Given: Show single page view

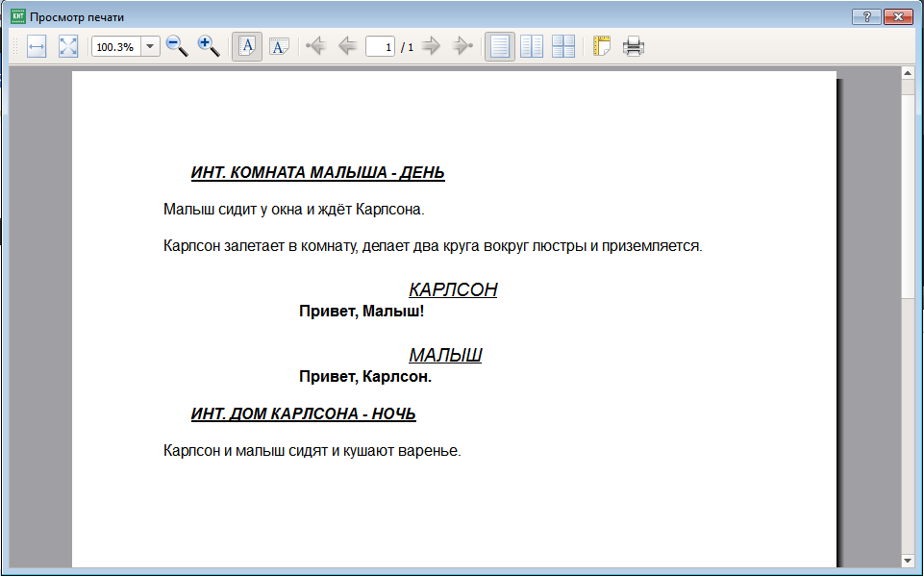Looking at the screenshot, I should point(500,46).
